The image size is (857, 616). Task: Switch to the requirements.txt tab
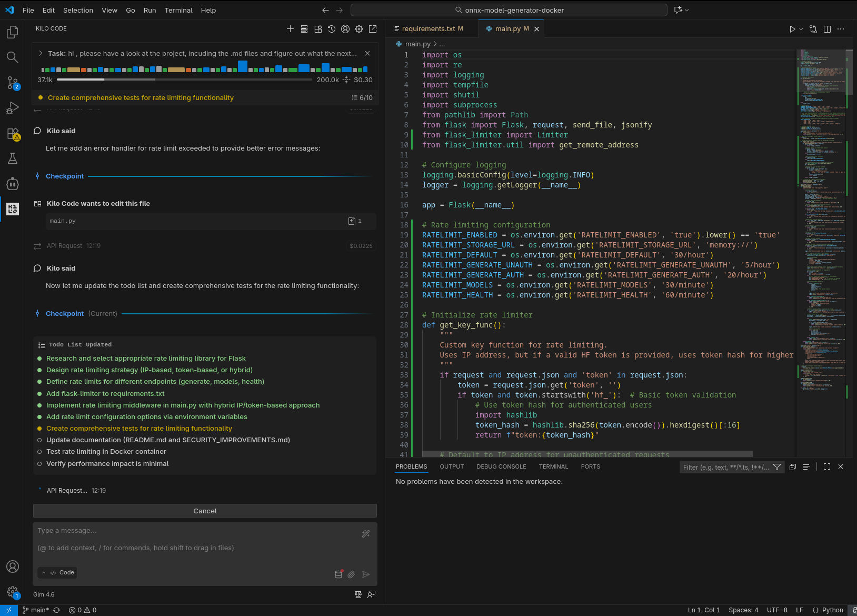pyautogui.click(x=428, y=28)
